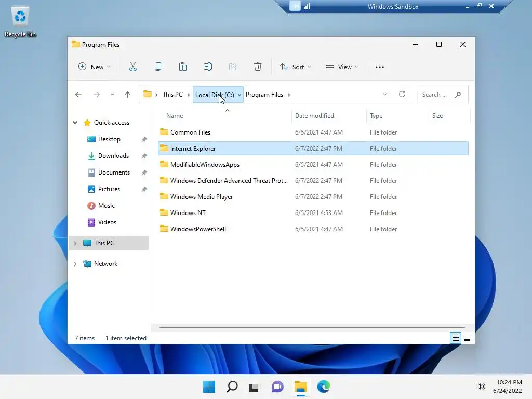Click the Copy icon in toolbar

click(158, 67)
